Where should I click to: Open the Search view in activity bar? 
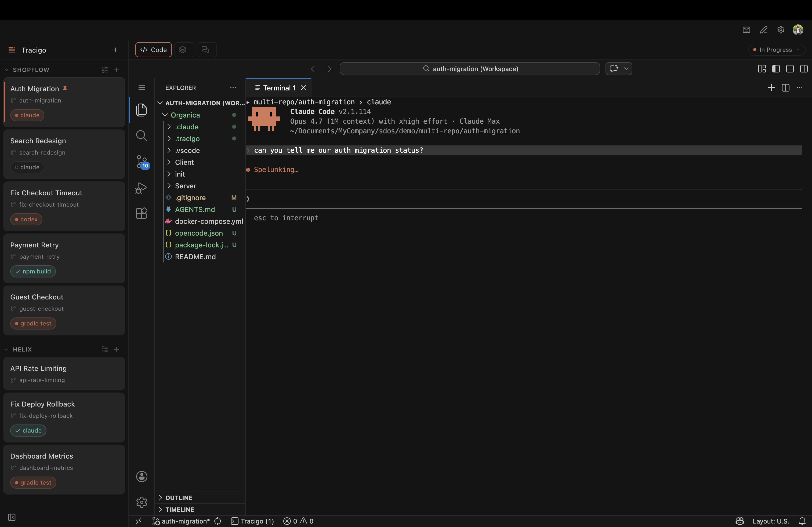pyautogui.click(x=142, y=136)
